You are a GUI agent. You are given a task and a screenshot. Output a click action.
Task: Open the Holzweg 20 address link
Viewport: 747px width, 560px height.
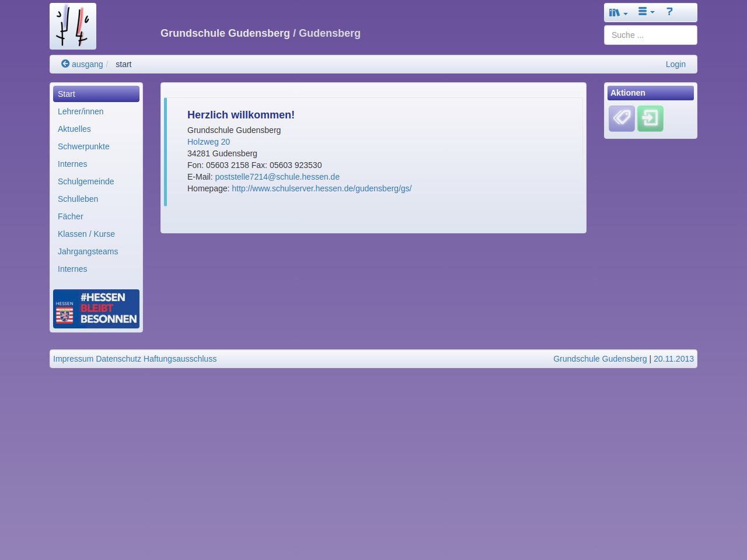tap(208, 142)
